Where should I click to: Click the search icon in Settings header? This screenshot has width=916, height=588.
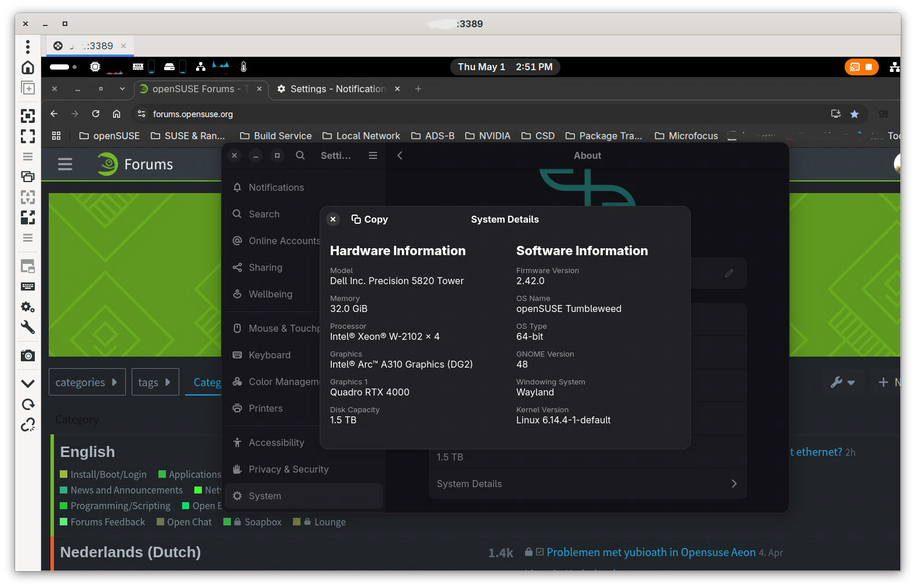point(300,155)
